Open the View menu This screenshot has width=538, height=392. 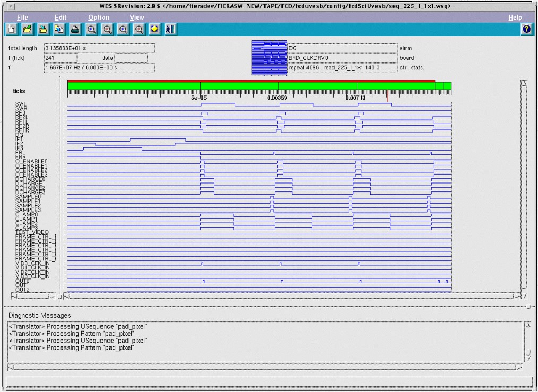(136, 18)
